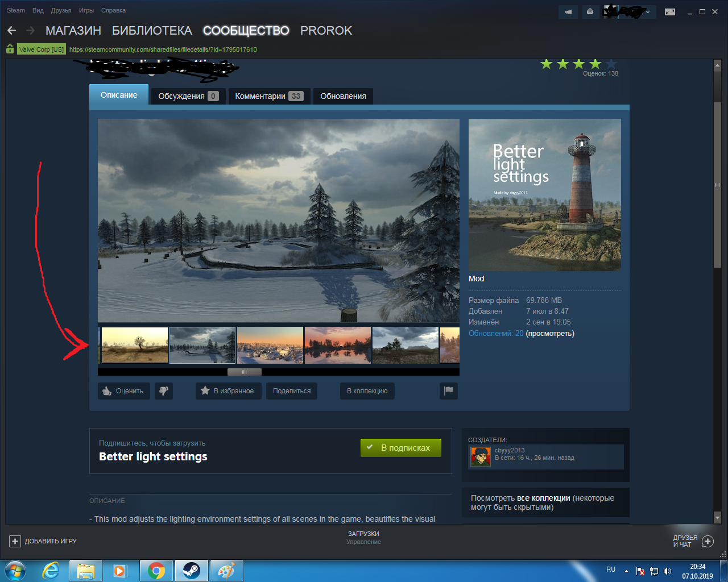Go to МАГАЗИН section
Screen dimensions: 728x582
pyautogui.click(x=73, y=31)
